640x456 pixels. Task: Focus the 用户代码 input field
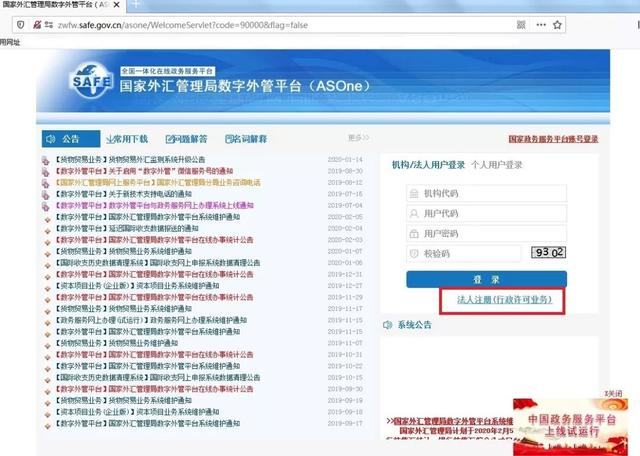(487, 213)
